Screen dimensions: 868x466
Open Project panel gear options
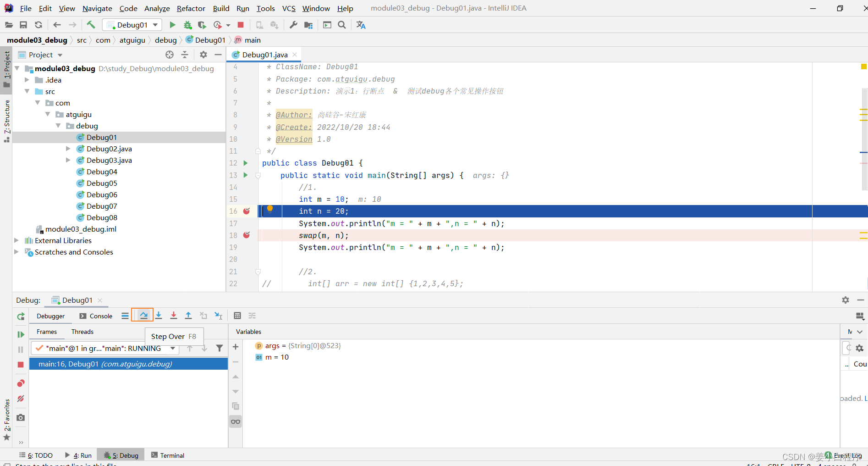point(203,55)
